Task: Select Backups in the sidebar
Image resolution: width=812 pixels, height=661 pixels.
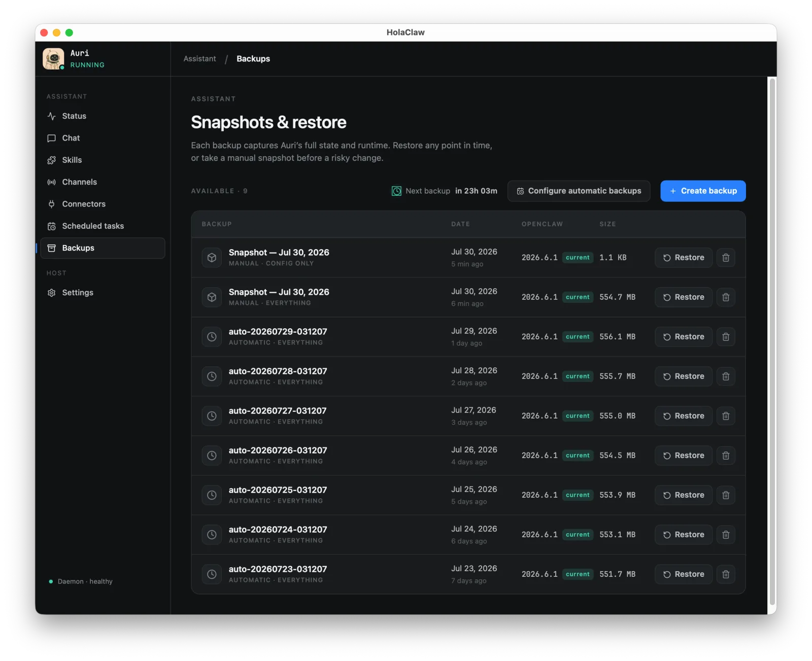Action: (103, 248)
